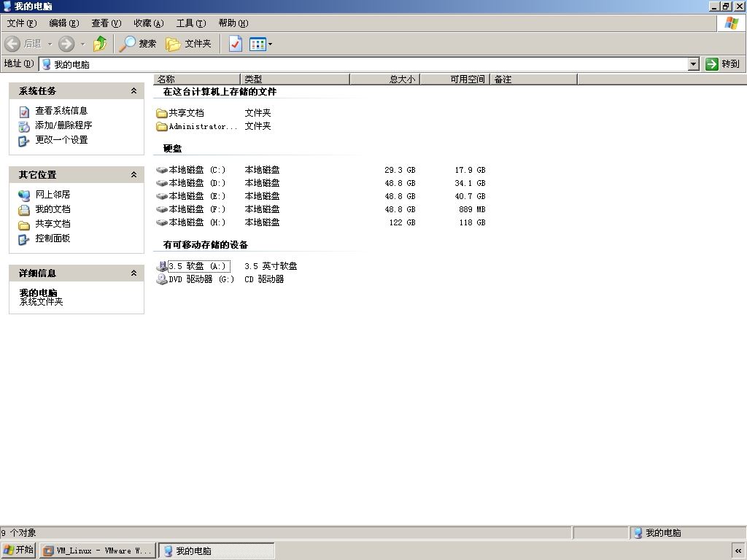
Task: Click the 查看系统信息 link text
Action: pyautogui.click(x=61, y=111)
